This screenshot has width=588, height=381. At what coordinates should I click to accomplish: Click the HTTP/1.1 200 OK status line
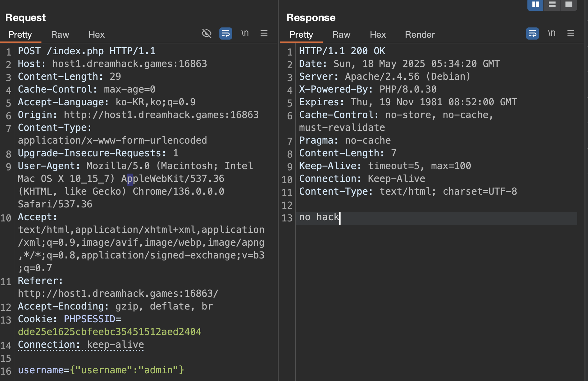tap(342, 51)
